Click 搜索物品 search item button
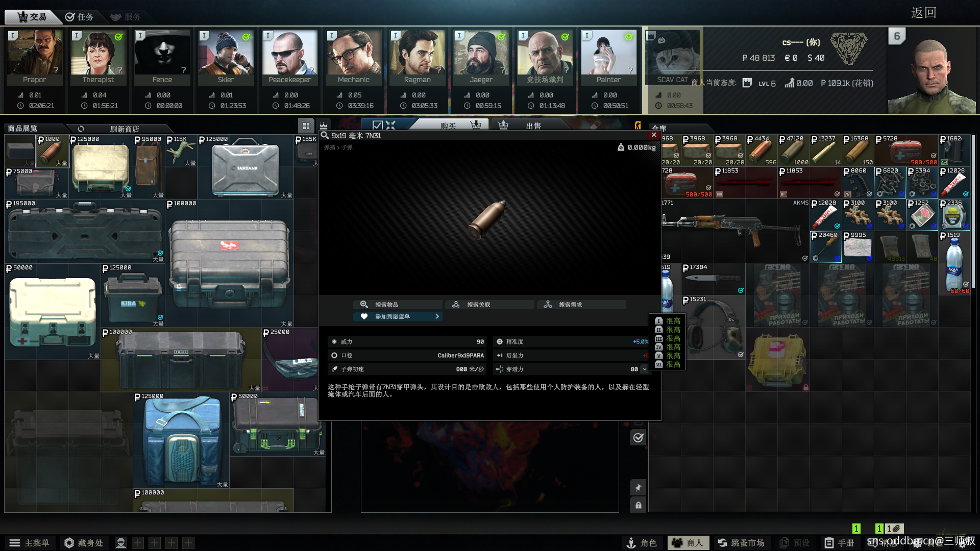 [398, 305]
